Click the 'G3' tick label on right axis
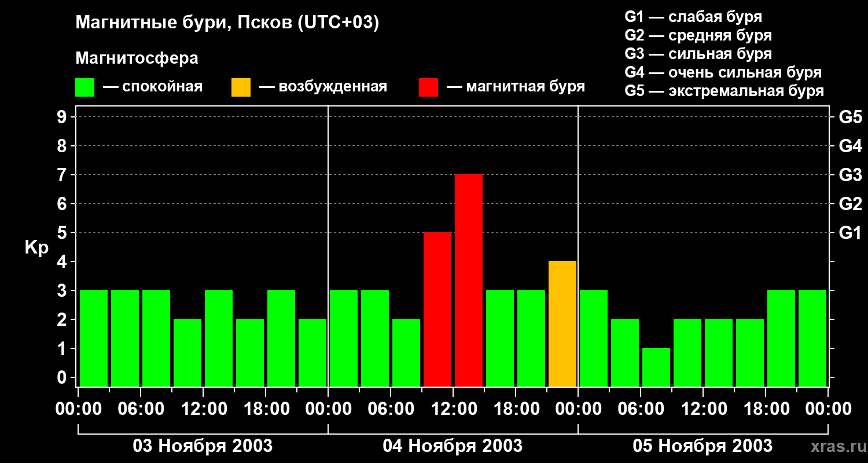This screenshot has width=868, height=463. [850, 175]
